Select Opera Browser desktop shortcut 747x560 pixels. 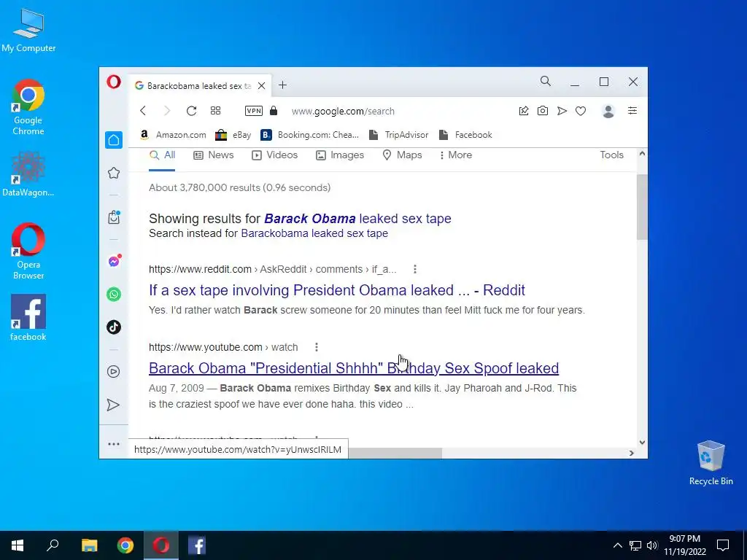(28, 252)
